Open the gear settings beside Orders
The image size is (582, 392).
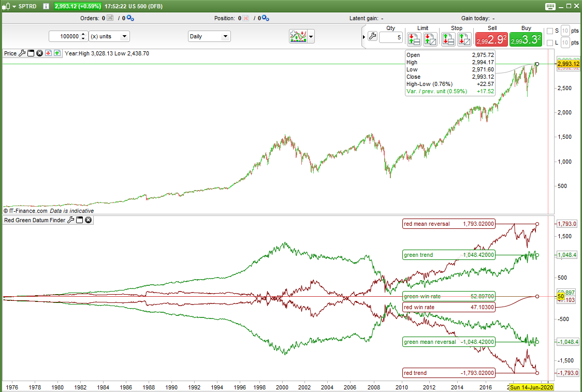point(130,18)
